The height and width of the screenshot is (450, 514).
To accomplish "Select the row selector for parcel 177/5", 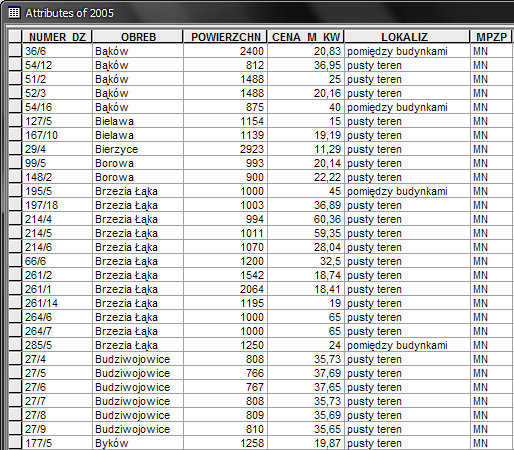I will coord(15,443).
